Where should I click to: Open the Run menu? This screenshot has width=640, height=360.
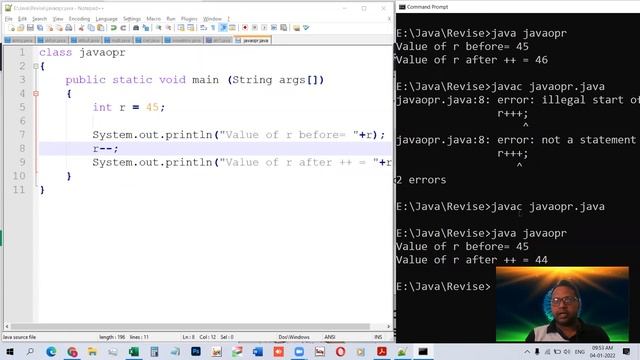[171, 19]
